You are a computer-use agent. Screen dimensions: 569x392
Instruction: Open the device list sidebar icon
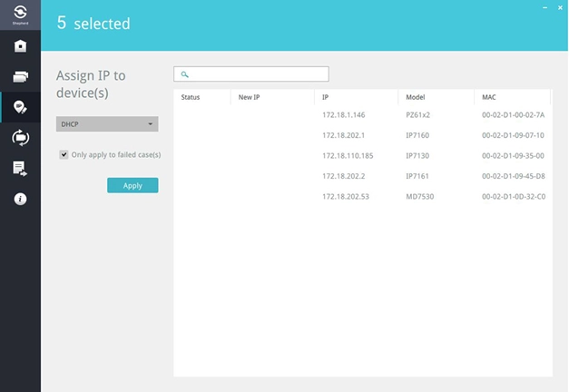[20, 76]
